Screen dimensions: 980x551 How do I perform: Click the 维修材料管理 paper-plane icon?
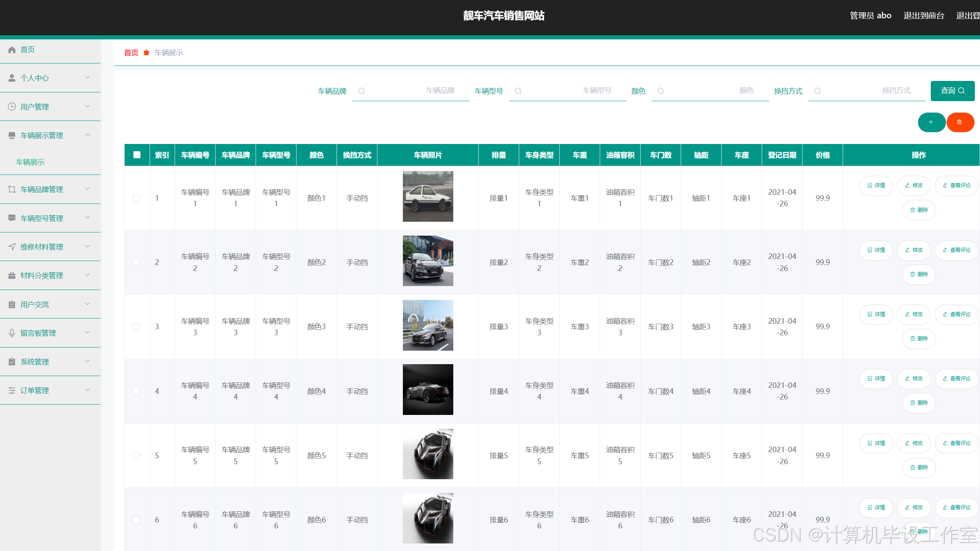(12, 247)
